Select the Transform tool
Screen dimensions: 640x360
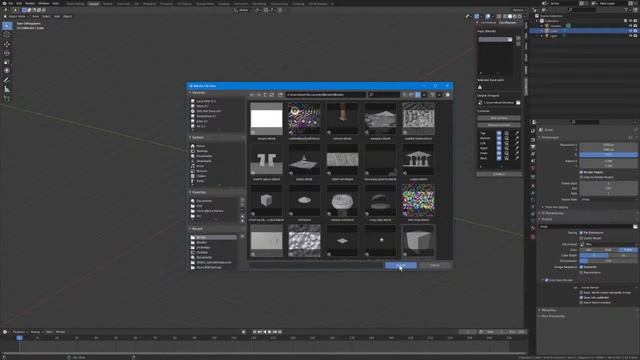(x=7, y=71)
